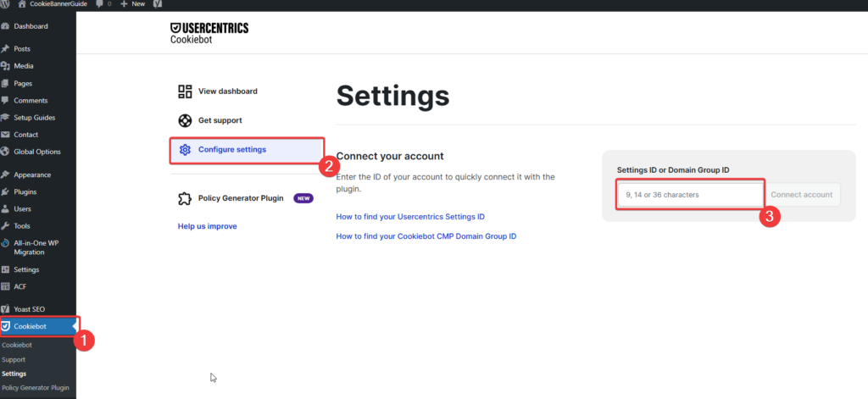Screen dimensions: 868x399
Task: Click the Plugins plug icon
Action: [x=6, y=191]
